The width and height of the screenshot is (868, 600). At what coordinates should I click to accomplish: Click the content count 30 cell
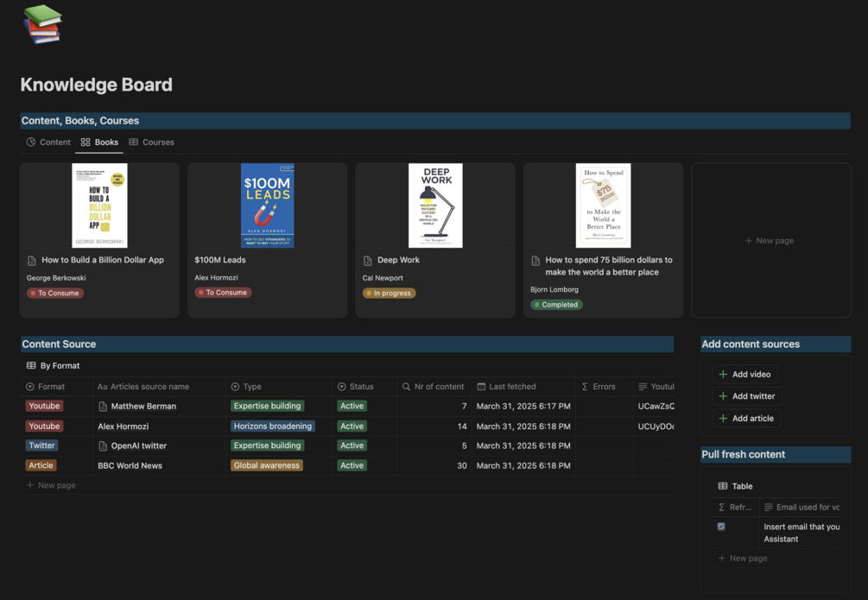(434, 466)
